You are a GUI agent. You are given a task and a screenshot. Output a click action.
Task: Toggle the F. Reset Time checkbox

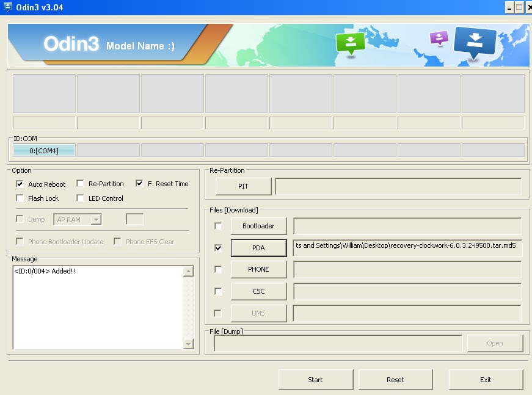[139, 183]
